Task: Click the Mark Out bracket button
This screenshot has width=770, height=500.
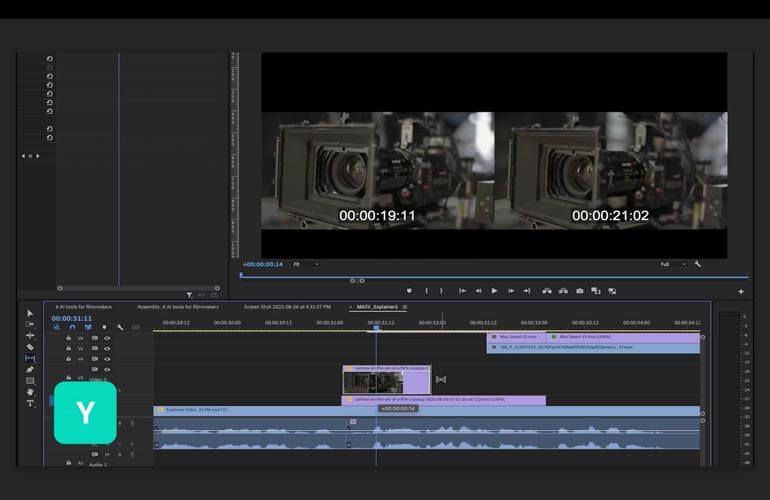Action: point(441,291)
